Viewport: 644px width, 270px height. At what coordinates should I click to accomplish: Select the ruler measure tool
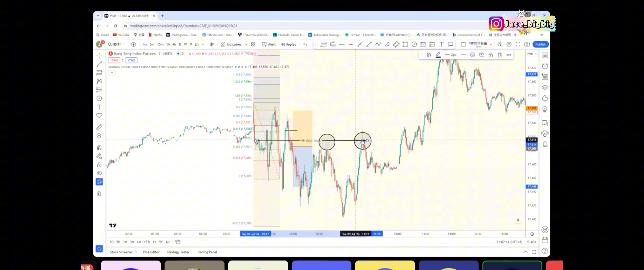pos(99,127)
